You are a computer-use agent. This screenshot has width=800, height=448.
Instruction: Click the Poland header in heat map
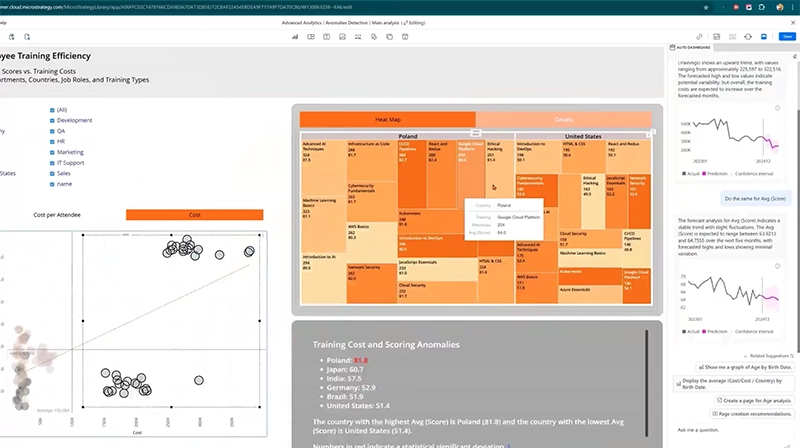click(408, 136)
